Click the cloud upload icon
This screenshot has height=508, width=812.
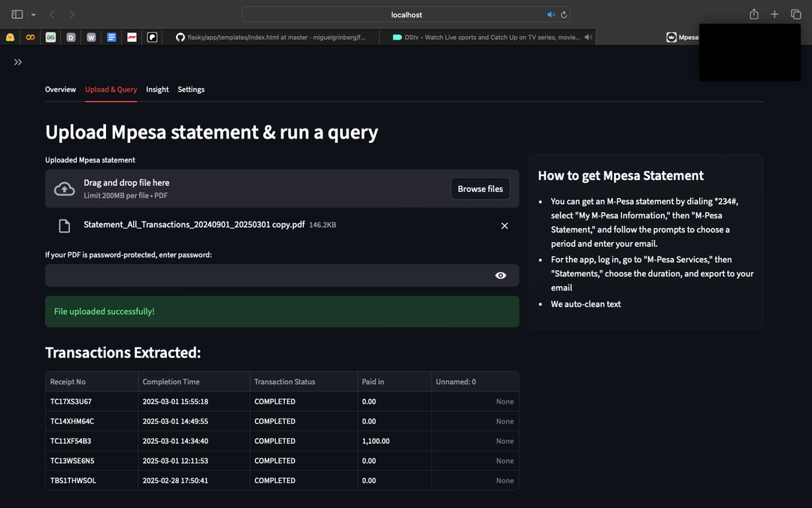click(65, 189)
